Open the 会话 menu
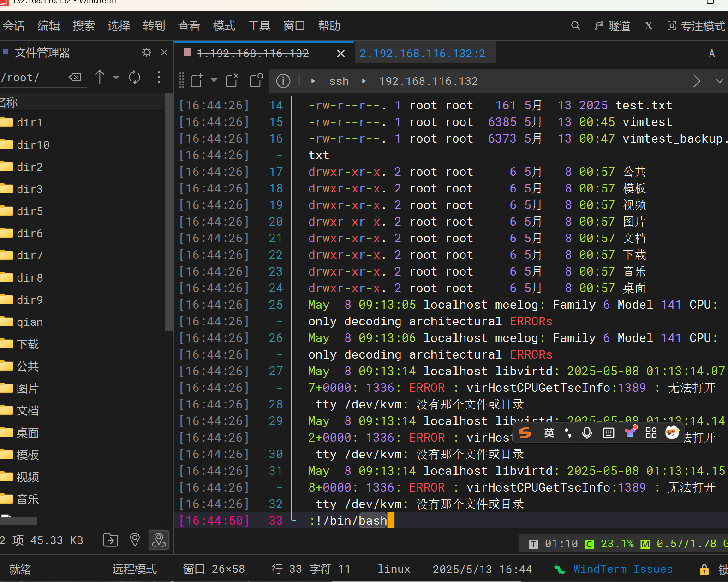Viewport: 728px width, 582px height. tap(14, 26)
